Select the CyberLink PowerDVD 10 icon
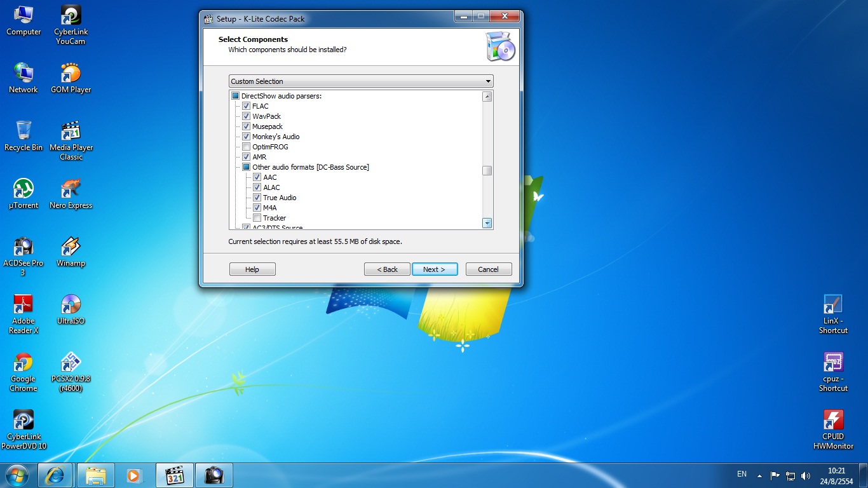This screenshot has height=488, width=868. pyautogui.click(x=24, y=430)
